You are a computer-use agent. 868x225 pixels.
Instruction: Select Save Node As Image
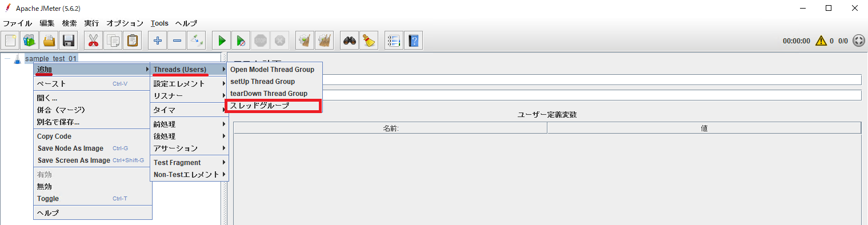pyautogui.click(x=93, y=148)
